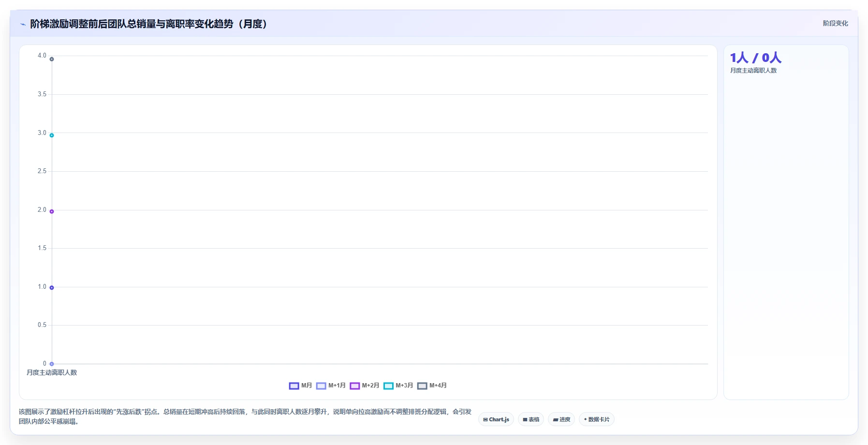Click the indigo data point at 1.0
This screenshot has width=868, height=445.
[52, 288]
